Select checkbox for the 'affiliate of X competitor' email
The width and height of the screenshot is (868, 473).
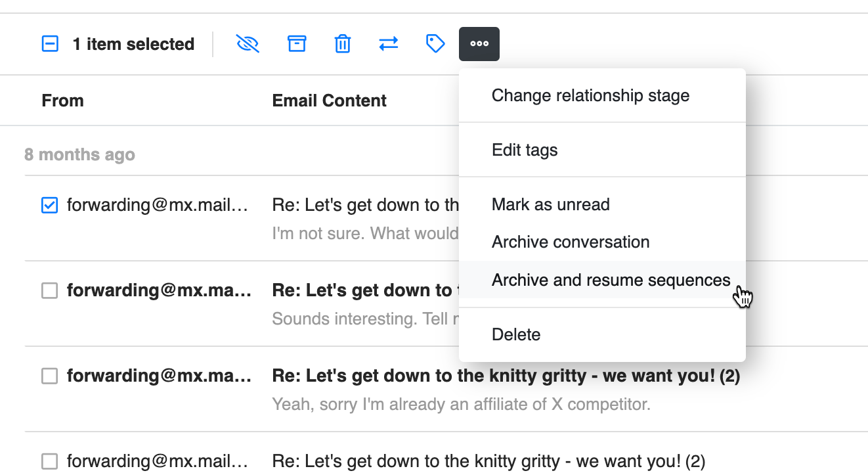pyautogui.click(x=50, y=376)
